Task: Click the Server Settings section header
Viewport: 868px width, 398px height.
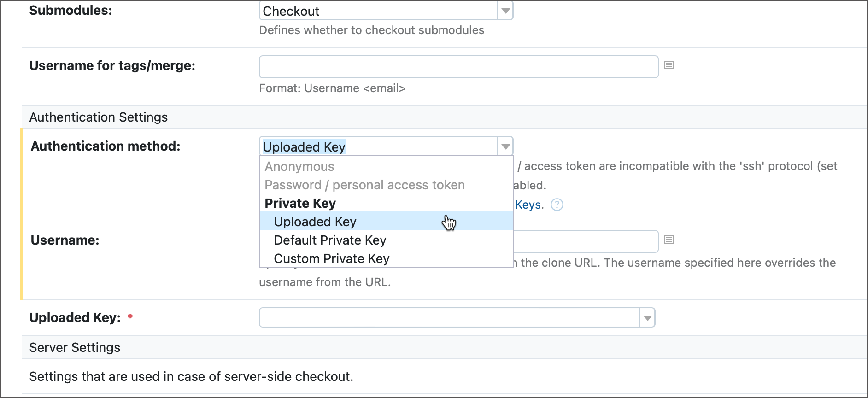Action: coord(74,347)
